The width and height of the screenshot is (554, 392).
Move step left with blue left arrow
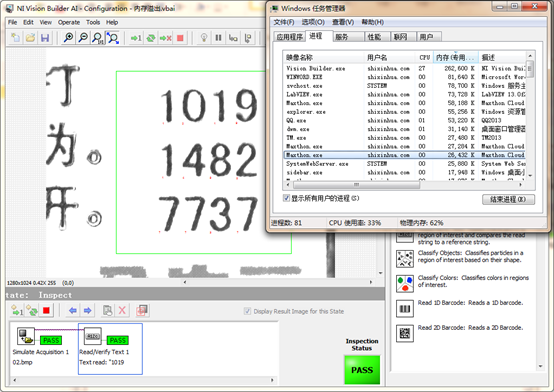click(73, 311)
